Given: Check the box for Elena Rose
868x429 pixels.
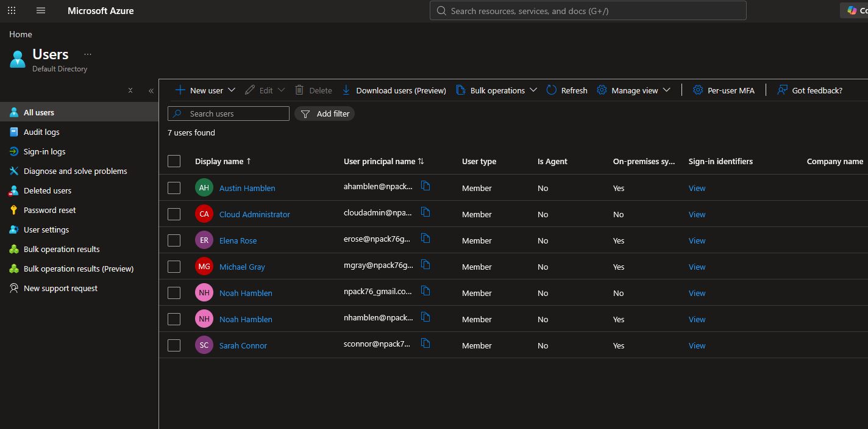Looking at the screenshot, I should [x=174, y=240].
